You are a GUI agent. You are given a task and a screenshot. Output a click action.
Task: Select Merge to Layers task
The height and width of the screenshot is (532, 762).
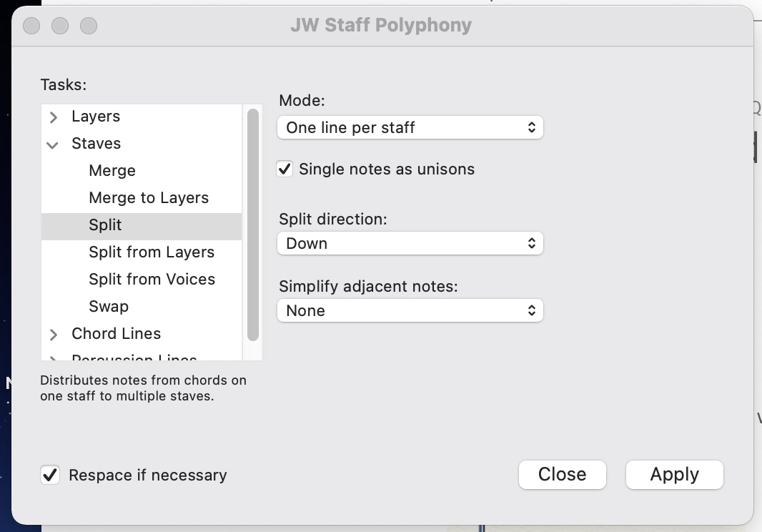click(x=149, y=198)
